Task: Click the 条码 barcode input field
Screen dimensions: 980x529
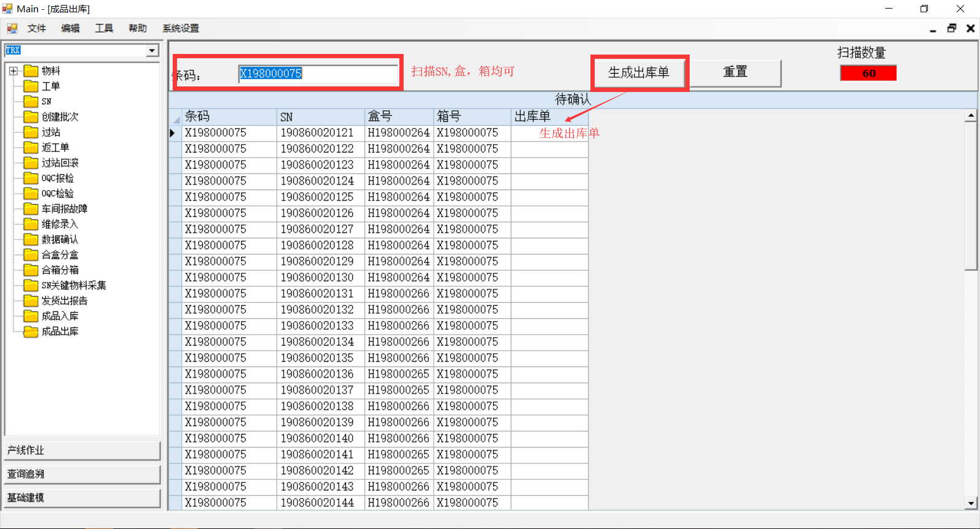Action: tap(317, 74)
